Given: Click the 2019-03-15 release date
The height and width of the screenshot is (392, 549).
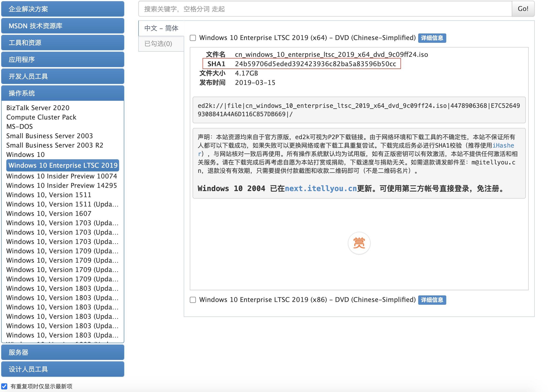Looking at the screenshot, I should (255, 83).
